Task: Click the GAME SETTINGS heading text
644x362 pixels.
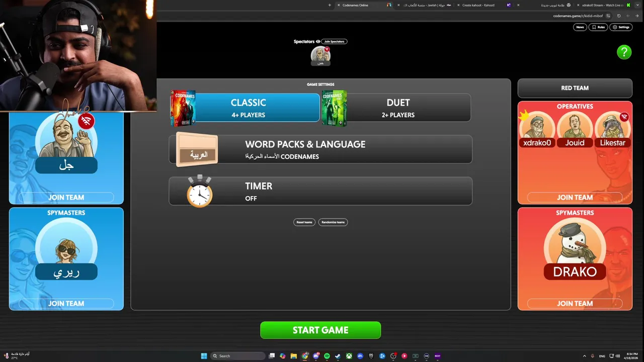Action: tap(320, 84)
